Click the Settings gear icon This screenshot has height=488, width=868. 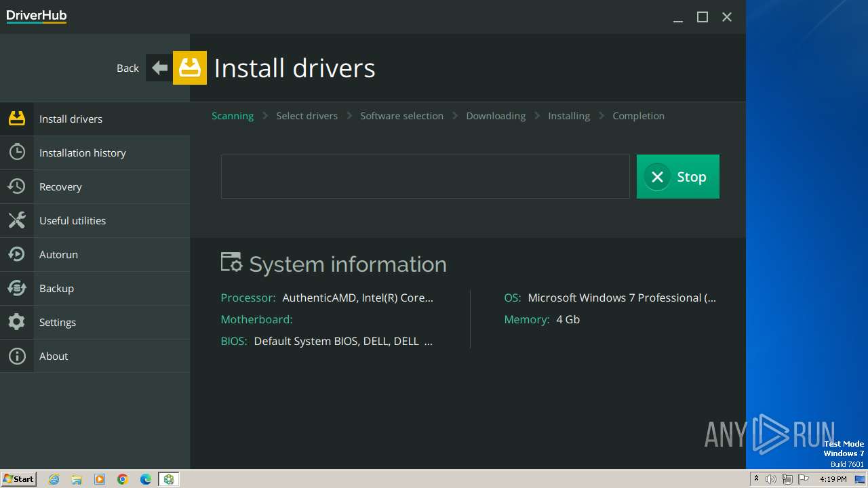[17, 322]
